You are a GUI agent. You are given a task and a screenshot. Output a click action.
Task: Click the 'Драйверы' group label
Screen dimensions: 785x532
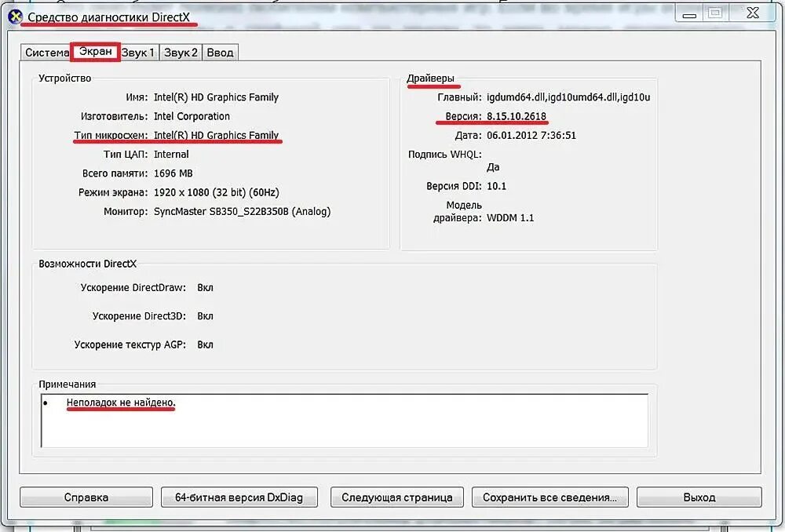(x=430, y=78)
